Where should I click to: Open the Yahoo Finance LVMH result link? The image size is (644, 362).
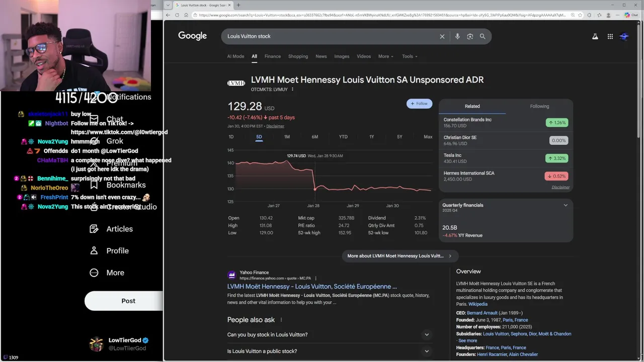[x=312, y=287]
